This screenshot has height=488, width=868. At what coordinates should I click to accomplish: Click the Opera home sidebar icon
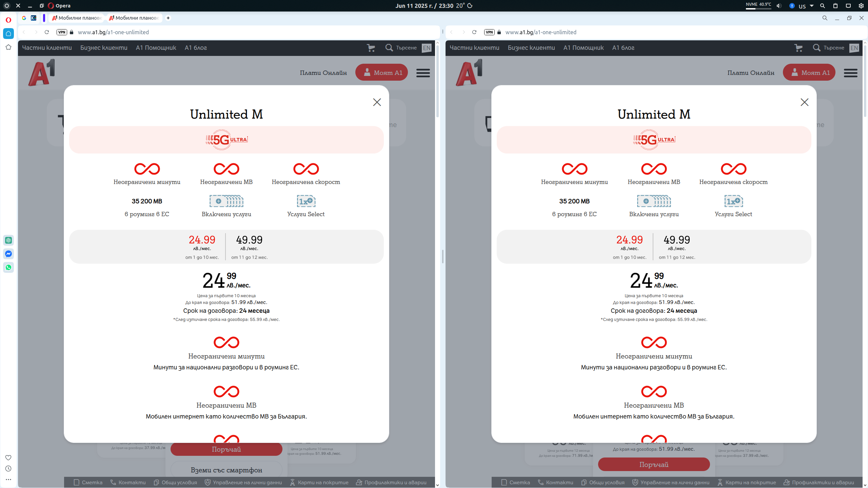(x=8, y=33)
